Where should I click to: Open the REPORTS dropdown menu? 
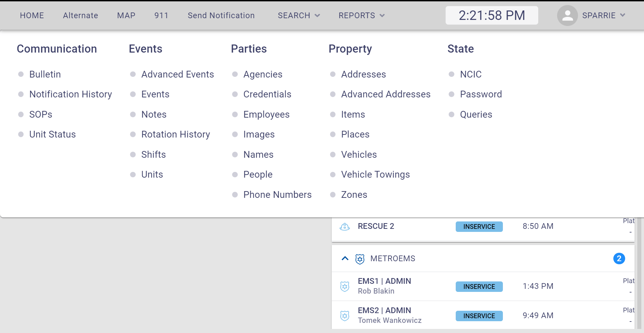click(361, 16)
